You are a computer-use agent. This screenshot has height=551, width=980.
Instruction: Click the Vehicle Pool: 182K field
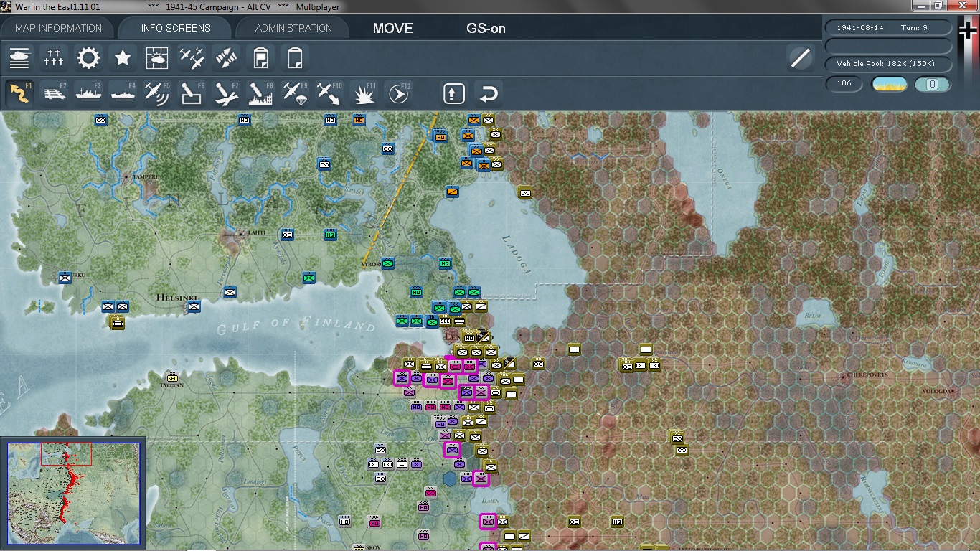pos(889,64)
